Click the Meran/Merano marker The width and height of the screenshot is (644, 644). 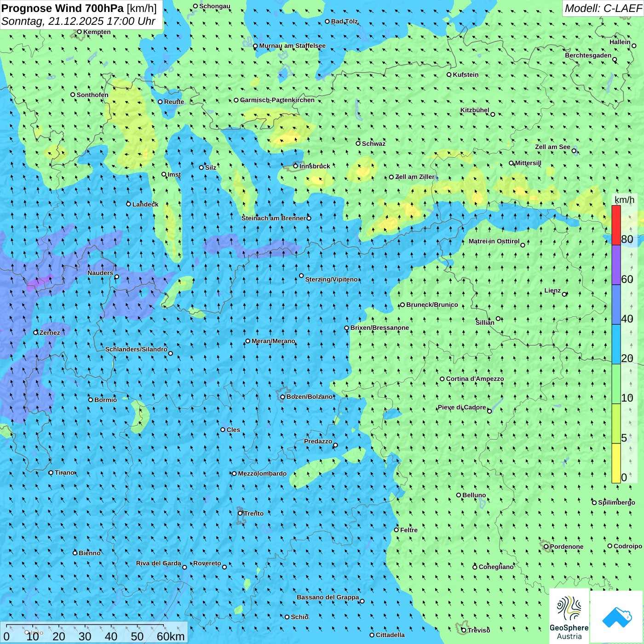247,341
